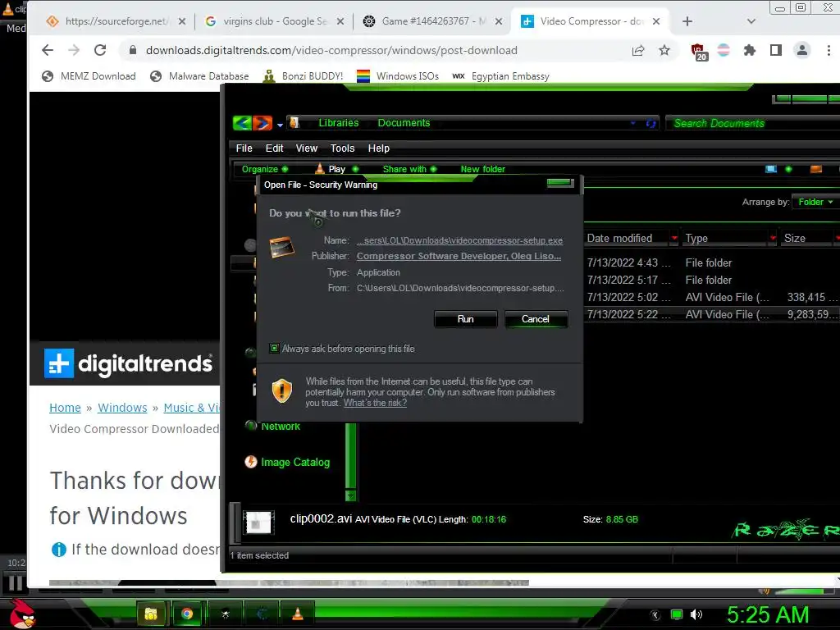
Task: Change 'Arrange by' Folder dropdown
Action: (815, 202)
